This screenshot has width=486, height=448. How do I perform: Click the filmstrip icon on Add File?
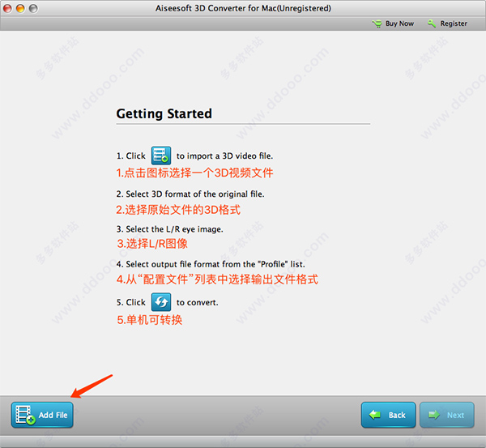(25, 415)
